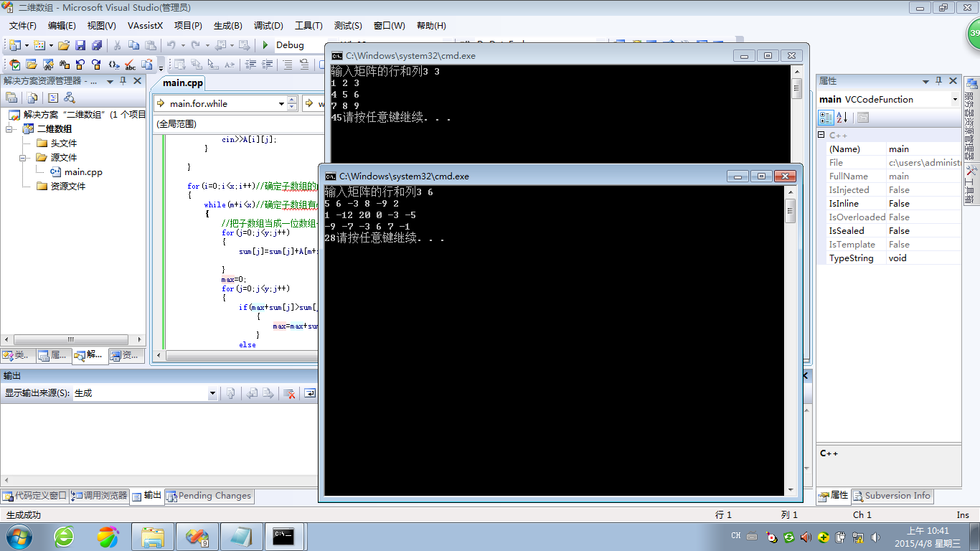Viewport: 980px width, 551px height.
Task: Open the 编辑(E) menu
Action: click(x=62, y=25)
